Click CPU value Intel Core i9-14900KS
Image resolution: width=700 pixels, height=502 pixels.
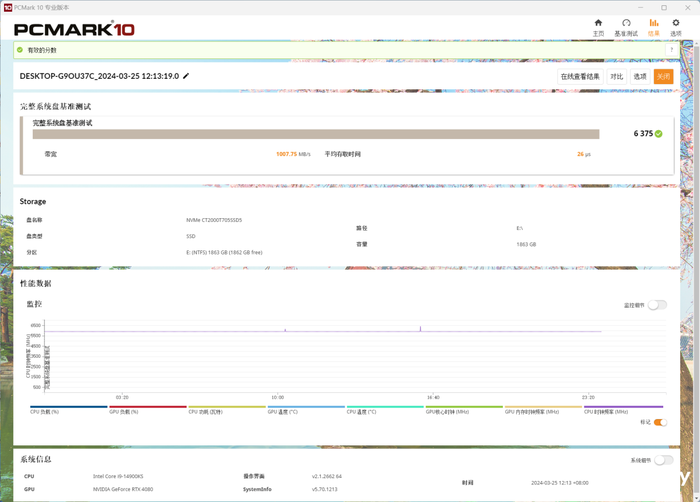[118, 477]
